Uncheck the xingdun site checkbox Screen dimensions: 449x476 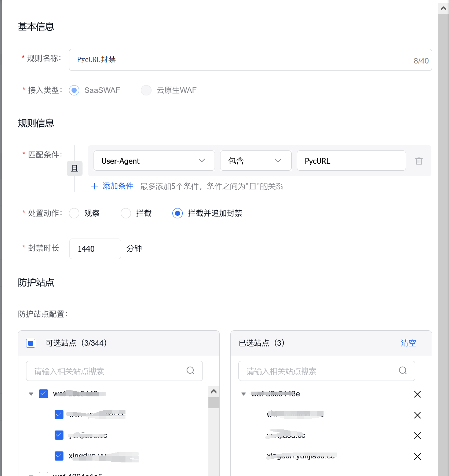(59, 456)
